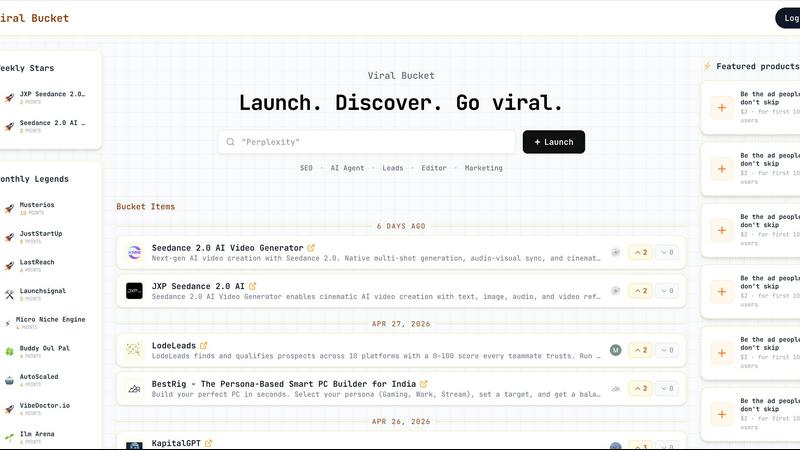
Task: Open Micro Niche Engine in Monthly Legends
Action: click(51, 319)
